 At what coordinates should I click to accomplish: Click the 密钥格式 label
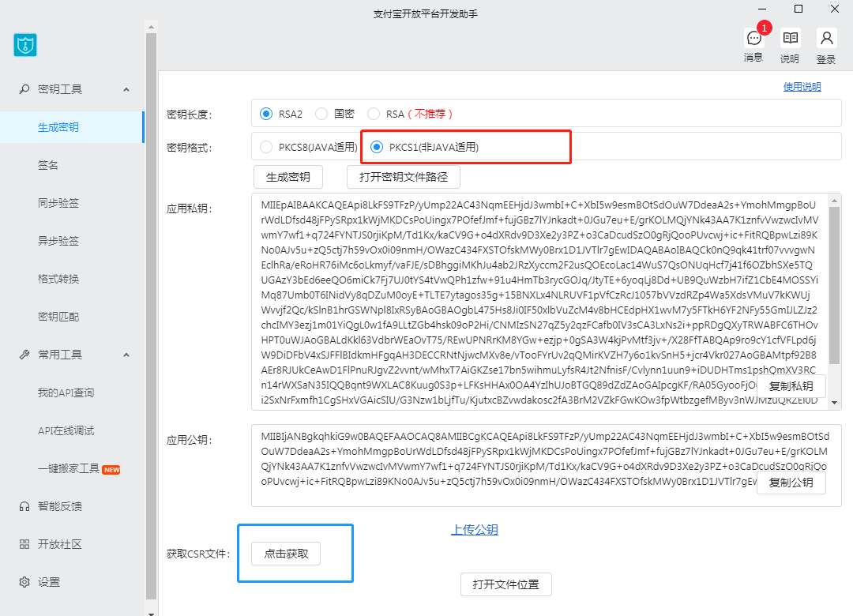189,148
